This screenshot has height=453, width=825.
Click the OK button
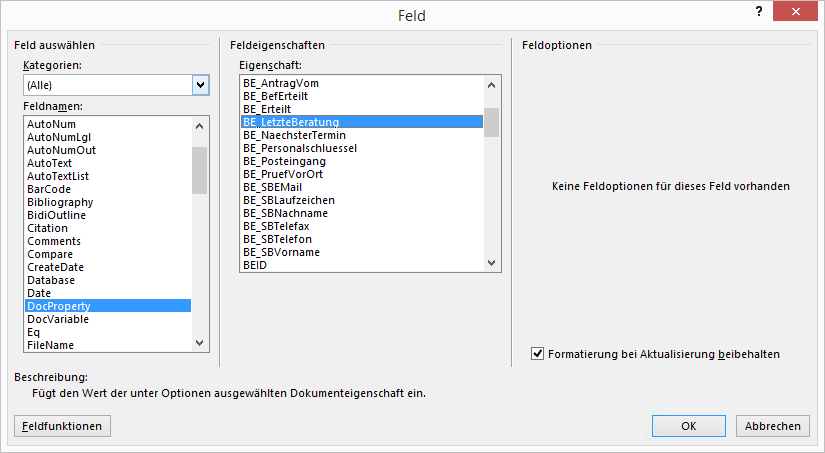(688, 426)
